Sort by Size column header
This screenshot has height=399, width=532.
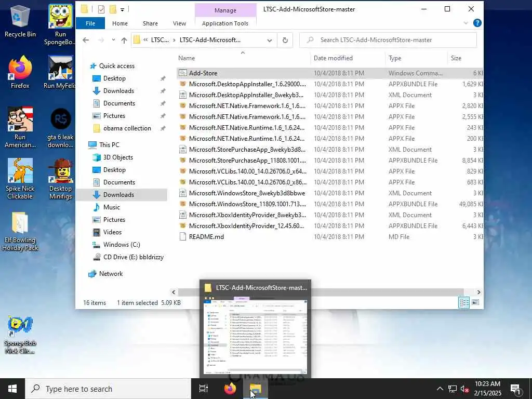(456, 58)
